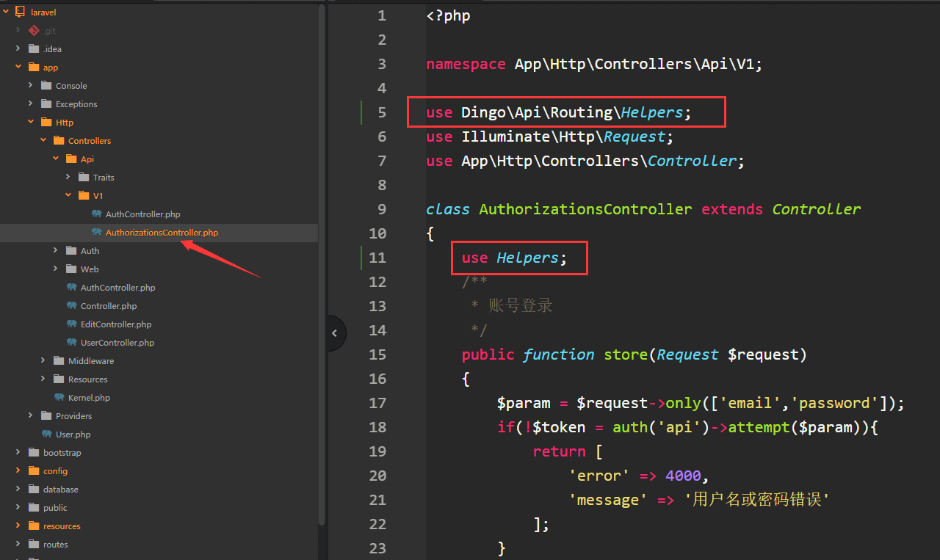Image resolution: width=940 pixels, height=560 pixels.
Task: Click the Traits folder icon
Action: point(84,178)
